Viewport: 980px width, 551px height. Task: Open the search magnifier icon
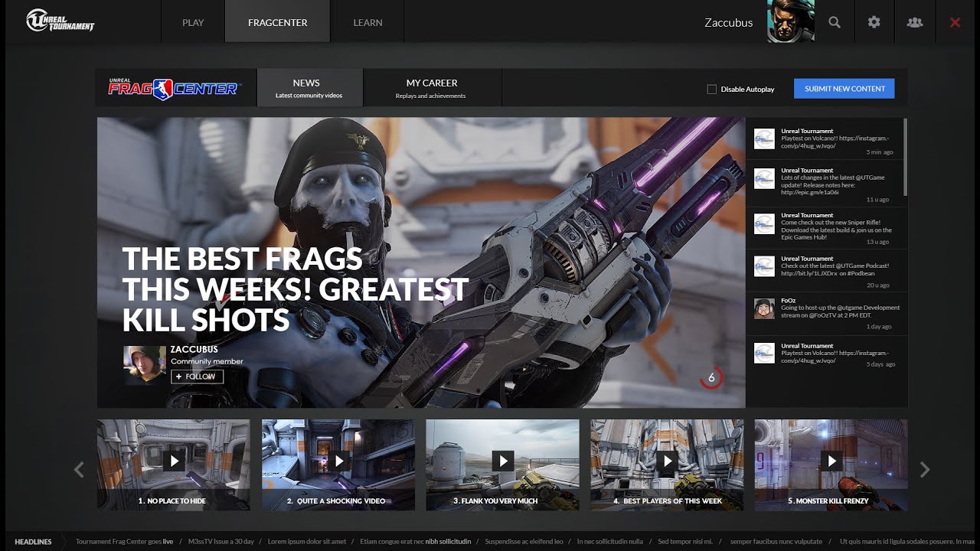(835, 22)
